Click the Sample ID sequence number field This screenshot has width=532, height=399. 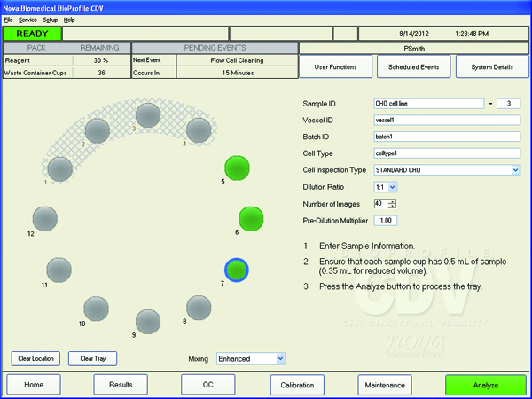coord(508,104)
